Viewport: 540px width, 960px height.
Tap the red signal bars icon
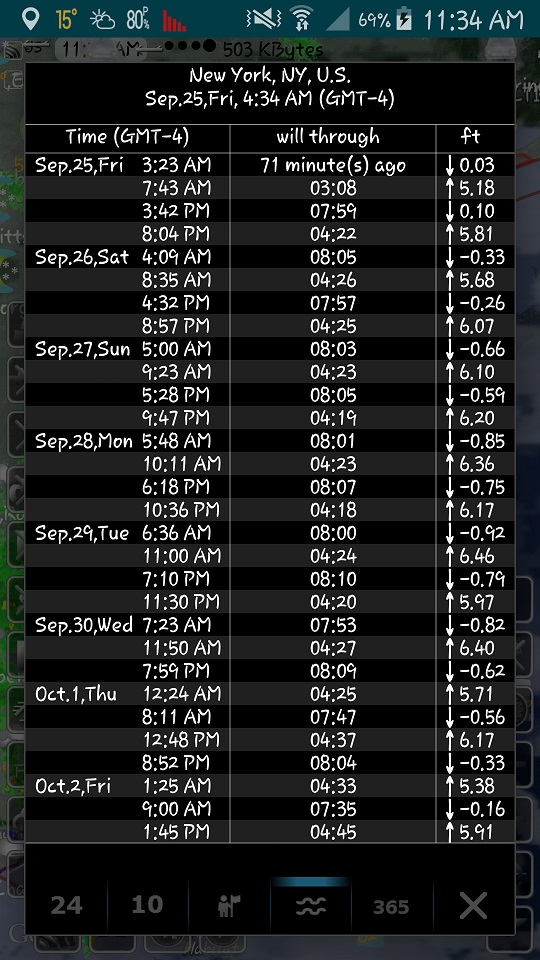(174, 20)
